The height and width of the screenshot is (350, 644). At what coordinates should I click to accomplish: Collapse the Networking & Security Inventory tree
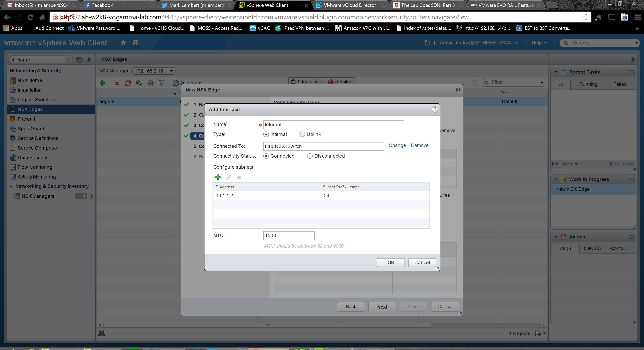(x=11, y=186)
